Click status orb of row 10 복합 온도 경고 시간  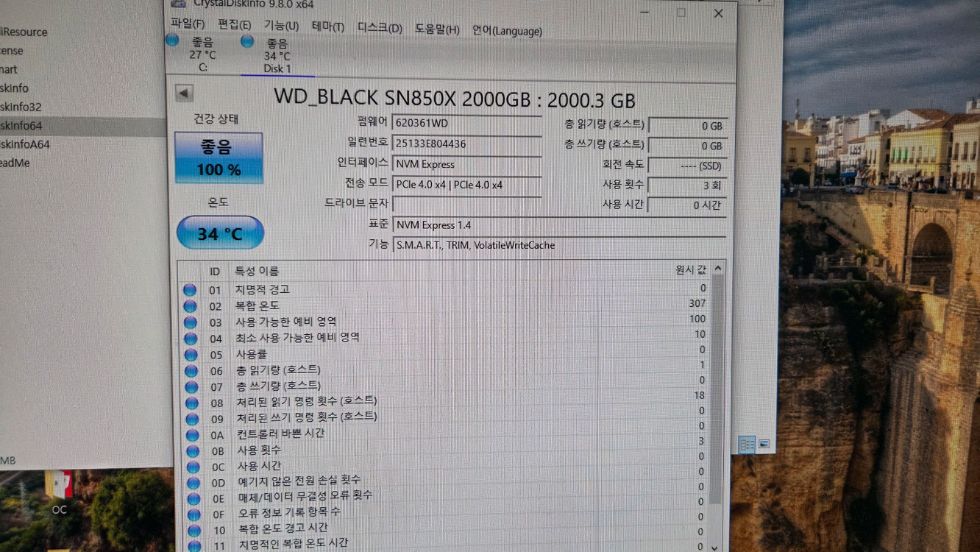(194, 530)
